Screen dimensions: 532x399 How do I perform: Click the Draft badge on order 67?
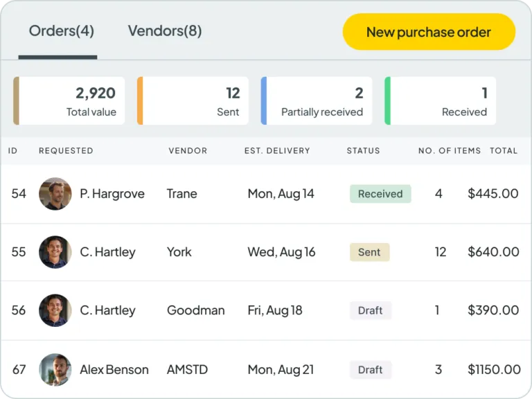coord(370,370)
